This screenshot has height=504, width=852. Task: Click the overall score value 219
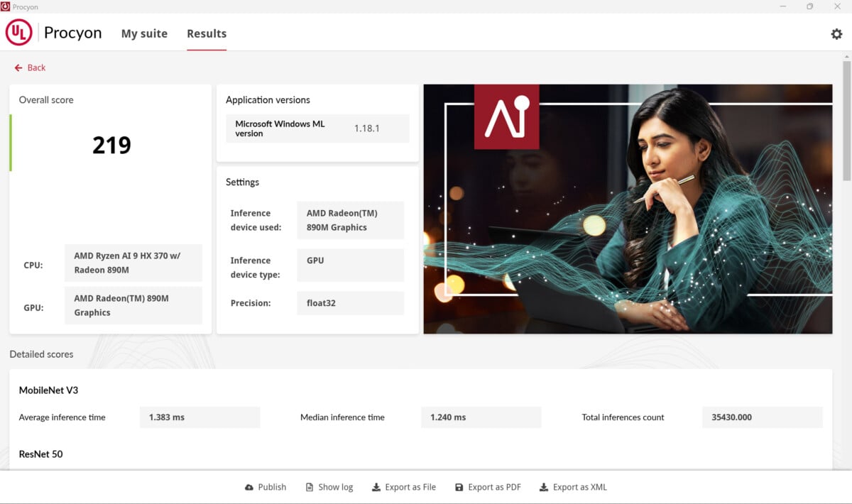click(x=111, y=146)
